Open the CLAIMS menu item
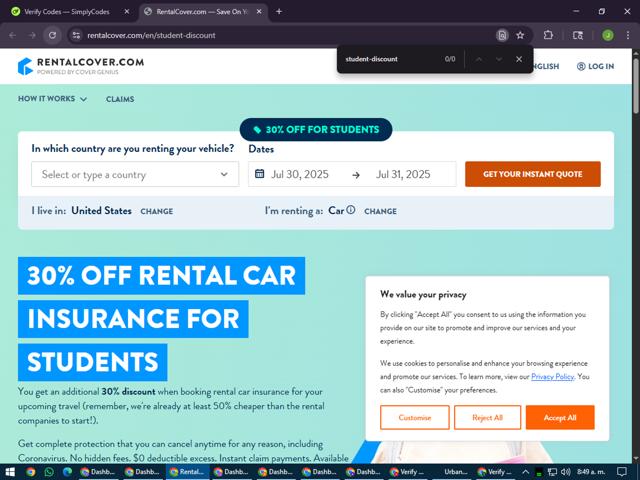 tap(120, 99)
